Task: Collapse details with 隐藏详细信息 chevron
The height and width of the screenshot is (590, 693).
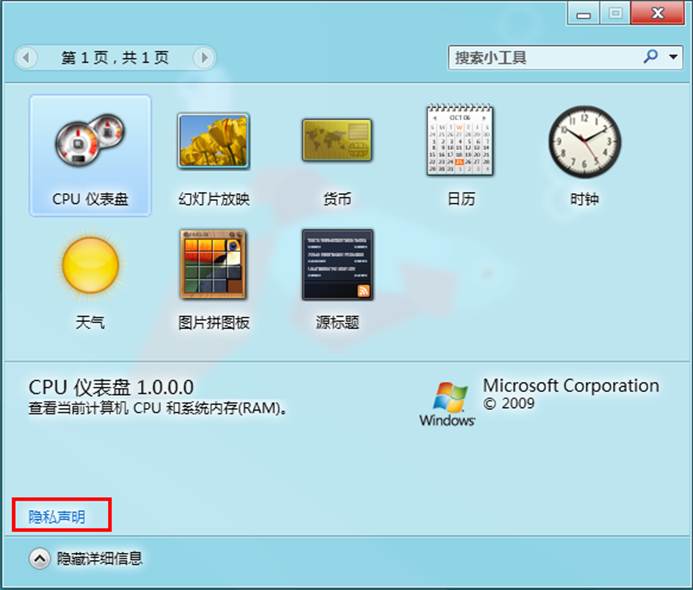Action: (x=39, y=559)
